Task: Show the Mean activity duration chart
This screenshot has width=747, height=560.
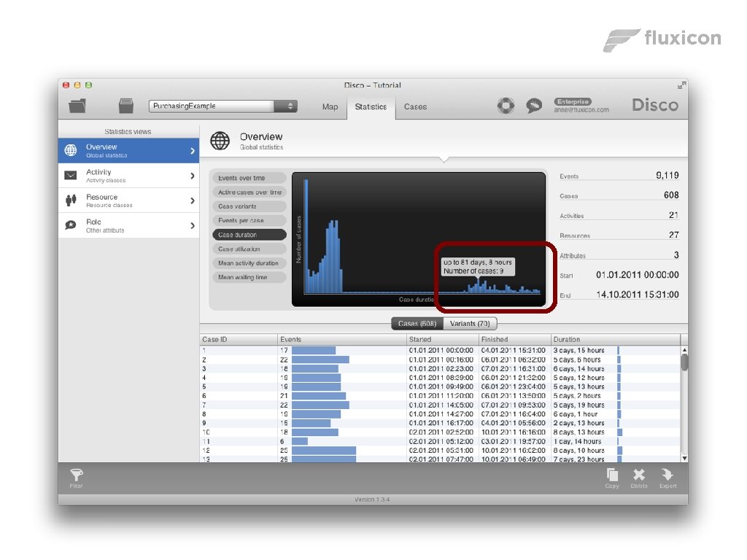Action: coord(249,262)
